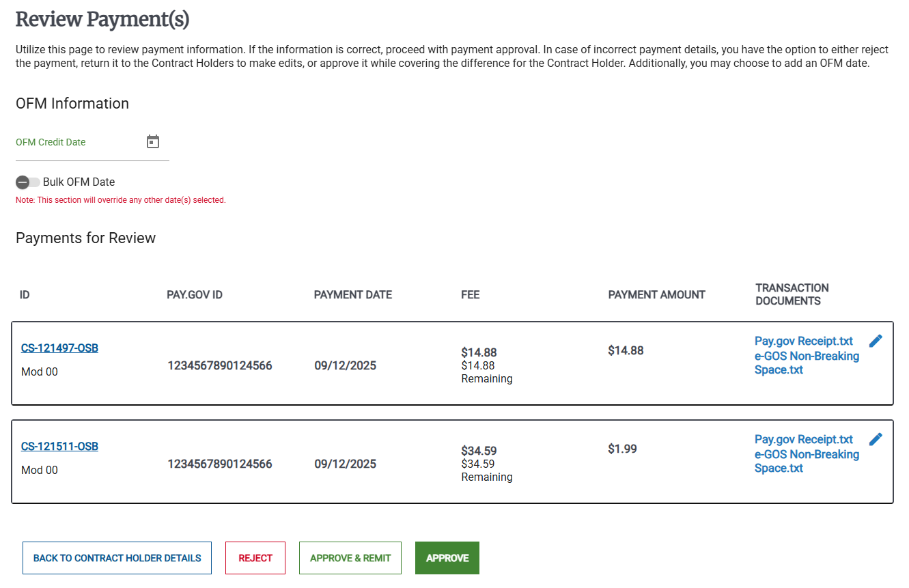Select the calendar icon next to OFM Credit Date

point(152,141)
